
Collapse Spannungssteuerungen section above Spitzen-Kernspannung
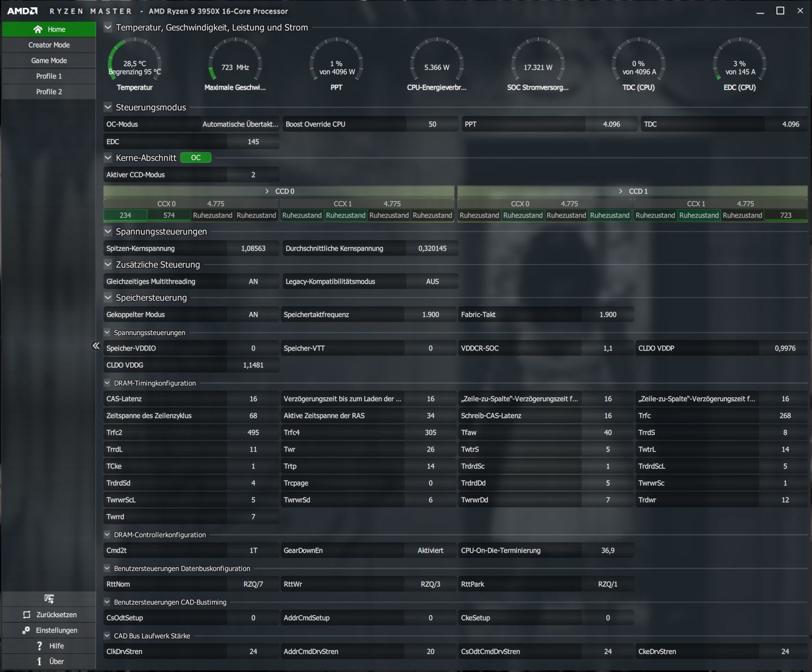(108, 231)
